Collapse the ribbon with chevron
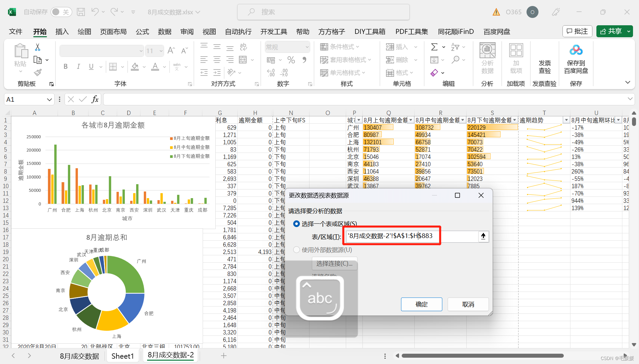The height and width of the screenshot is (364, 639). 628,82
